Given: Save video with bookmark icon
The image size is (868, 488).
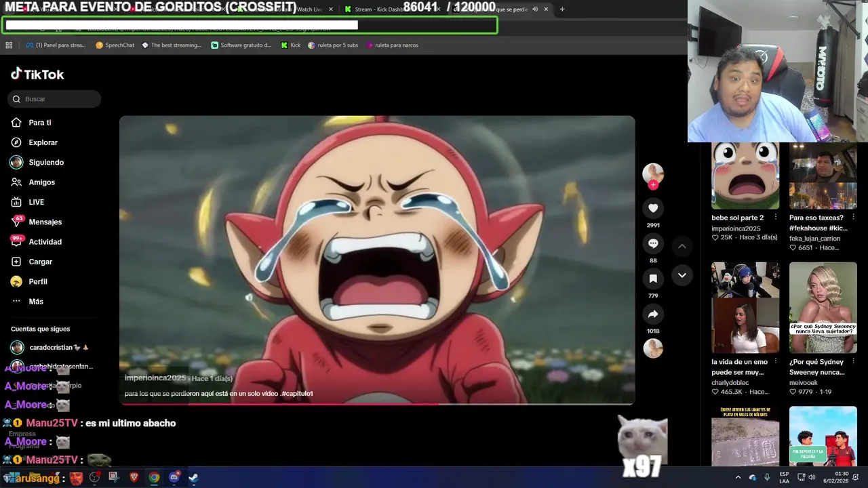Looking at the screenshot, I should click(x=653, y=279).
